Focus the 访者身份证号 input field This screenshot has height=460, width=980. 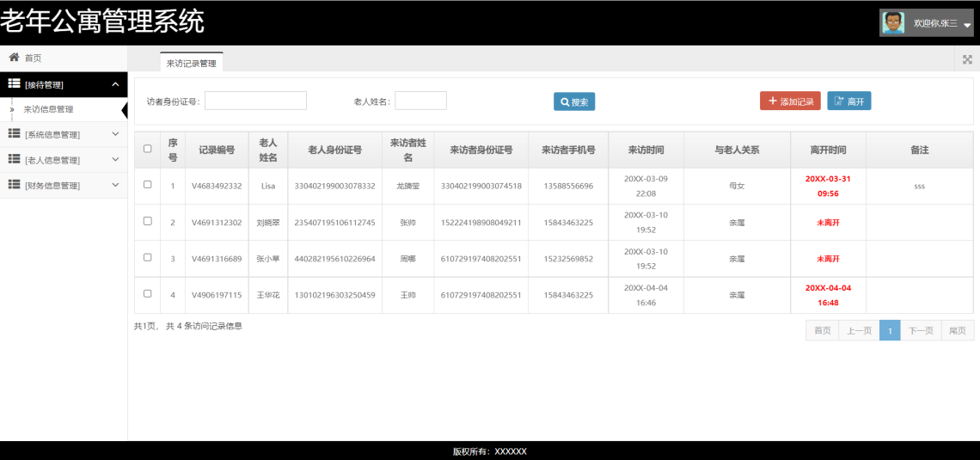pyautogui.click(x=255, y=101)
